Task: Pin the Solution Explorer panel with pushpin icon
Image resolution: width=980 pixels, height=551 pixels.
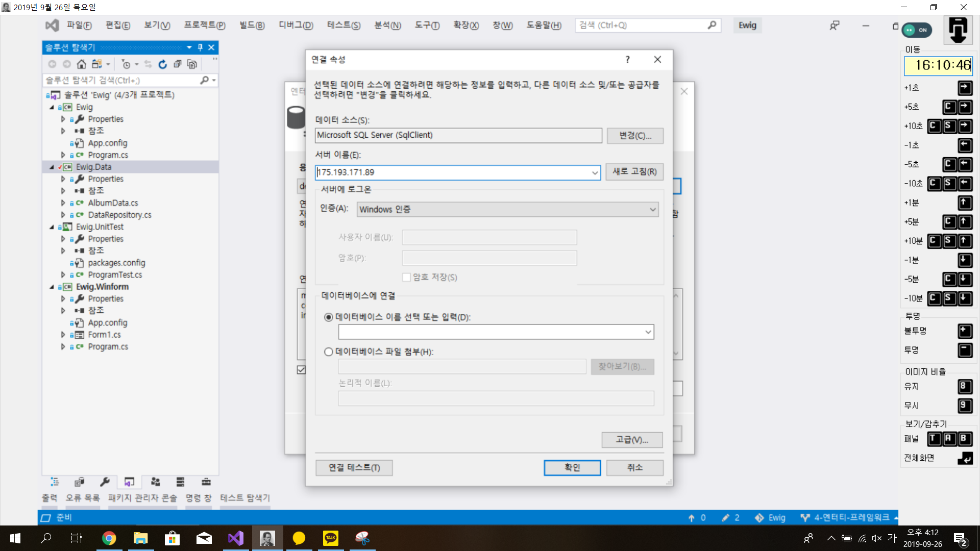Action: (x=200, y=47)
